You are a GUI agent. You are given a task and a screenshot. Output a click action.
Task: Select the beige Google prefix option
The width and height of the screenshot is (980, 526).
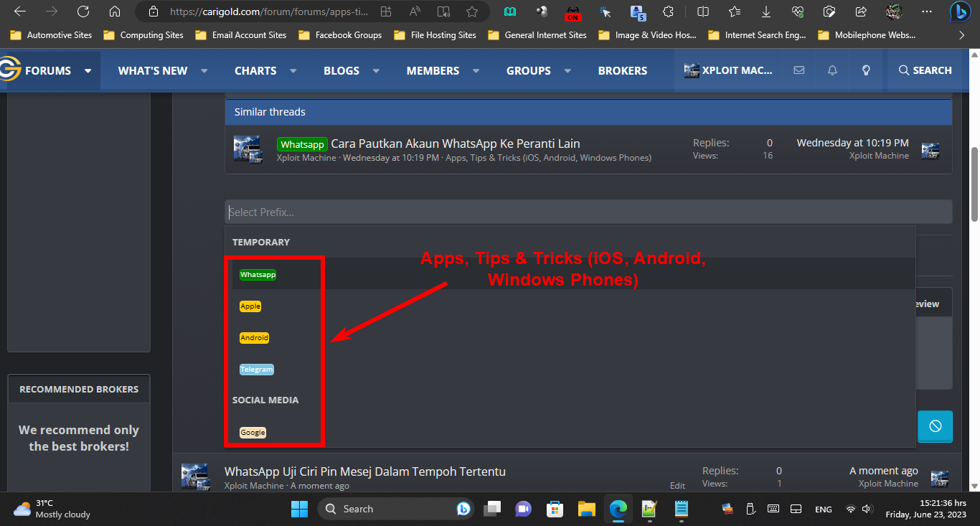pos(253,433)
